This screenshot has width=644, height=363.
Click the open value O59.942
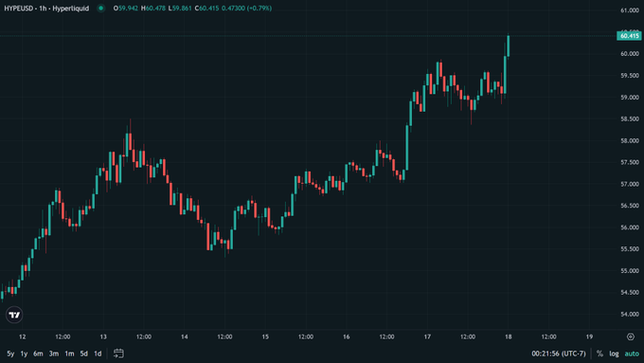pyautogui.click(x=126, y=9)
